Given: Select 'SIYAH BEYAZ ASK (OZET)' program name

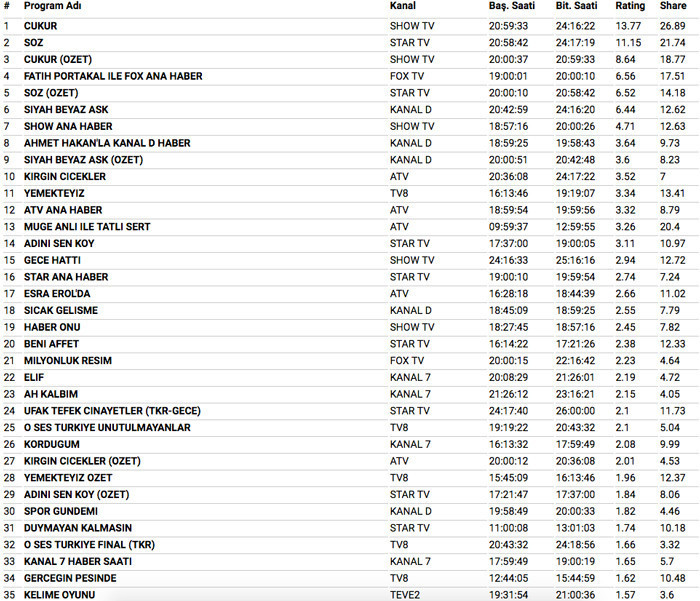Looking at the screenshot, I should pyautogui.click(x=83, y=160).
